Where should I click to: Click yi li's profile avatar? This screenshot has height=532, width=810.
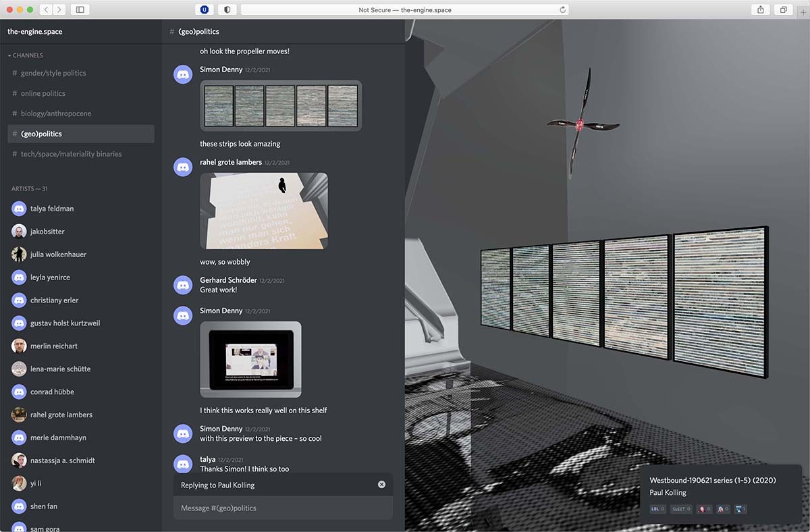point(19,484)
